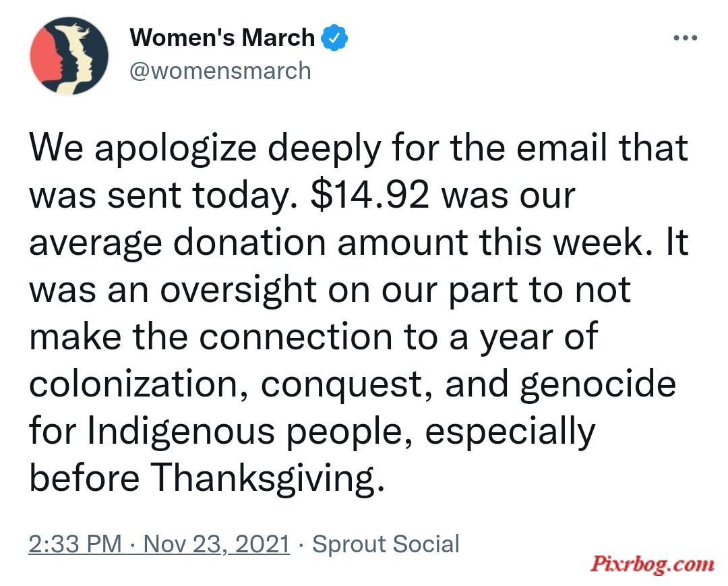Click the Pixrbog.com watermark
This screenshot has width=728, height=586.
pos(653,564)
